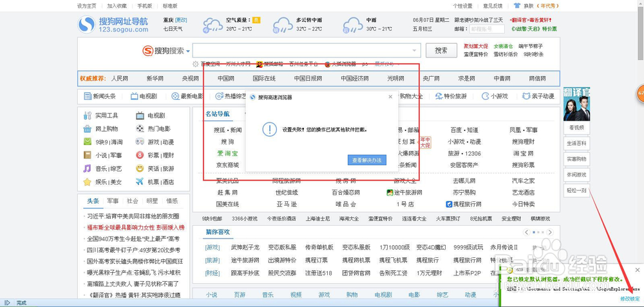Click the 9块9 green bag icon

[x=87, y=142]
